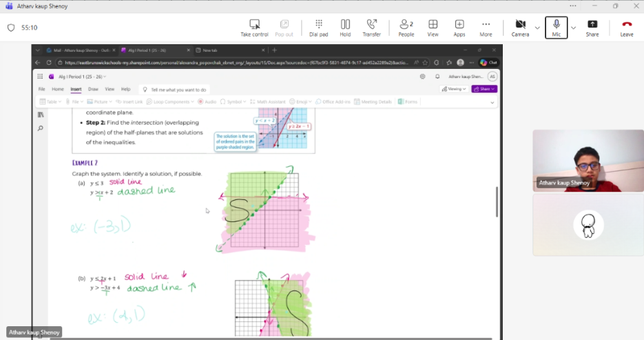
Task: Open the OneNote navigation pane icon
Action: 41,114
